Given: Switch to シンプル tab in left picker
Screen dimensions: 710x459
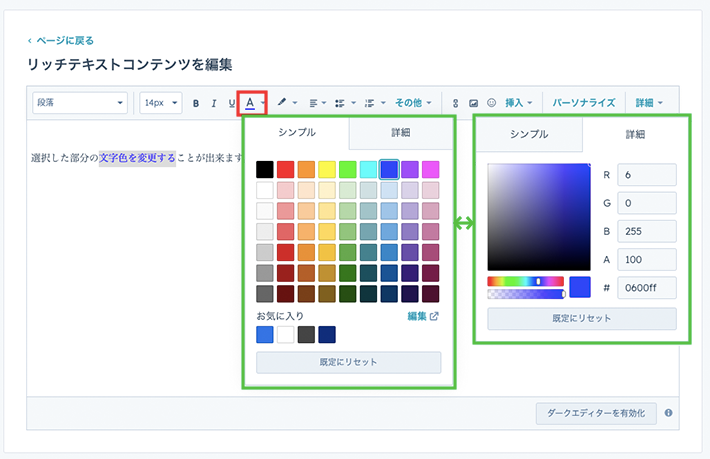Looking at the screenshot, I should click(297, 132).
